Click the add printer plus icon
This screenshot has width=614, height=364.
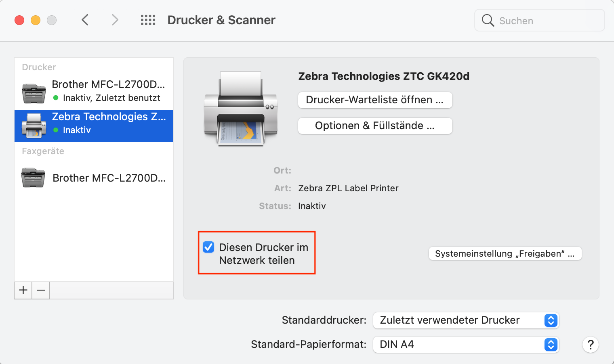[23, 290]
